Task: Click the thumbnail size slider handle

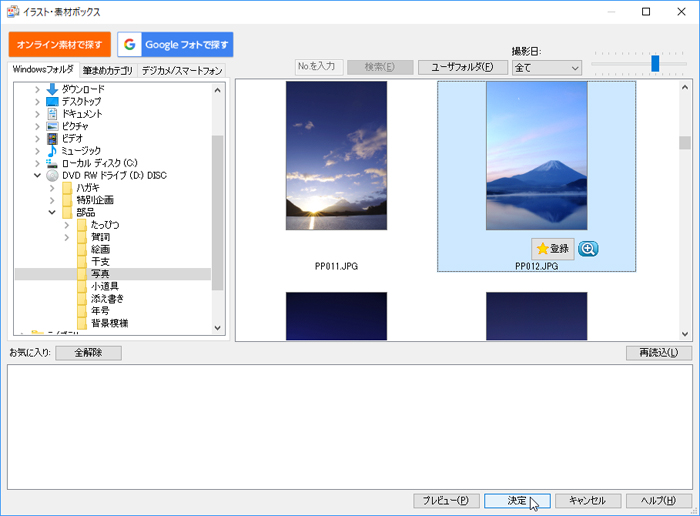Action: pyautogui.click(x=655, y=63)
